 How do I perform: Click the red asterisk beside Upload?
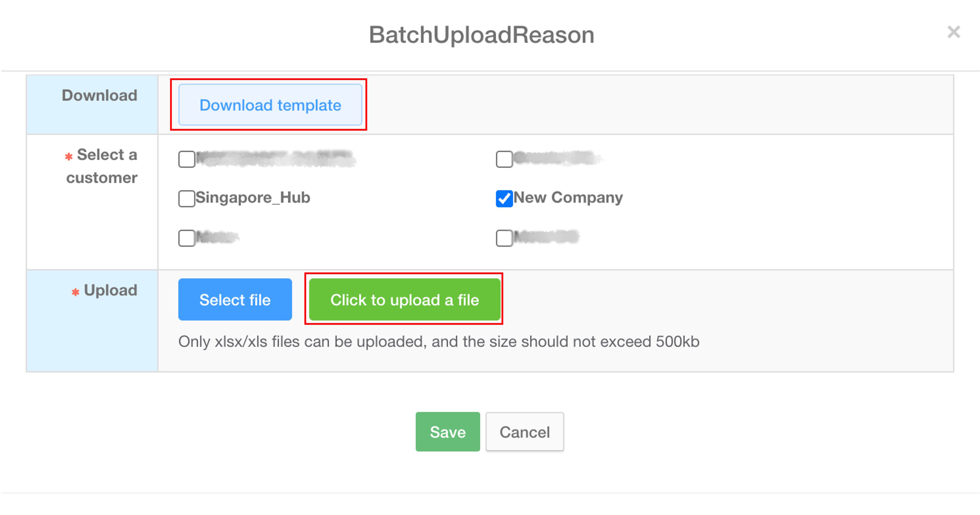click(75, 292)
